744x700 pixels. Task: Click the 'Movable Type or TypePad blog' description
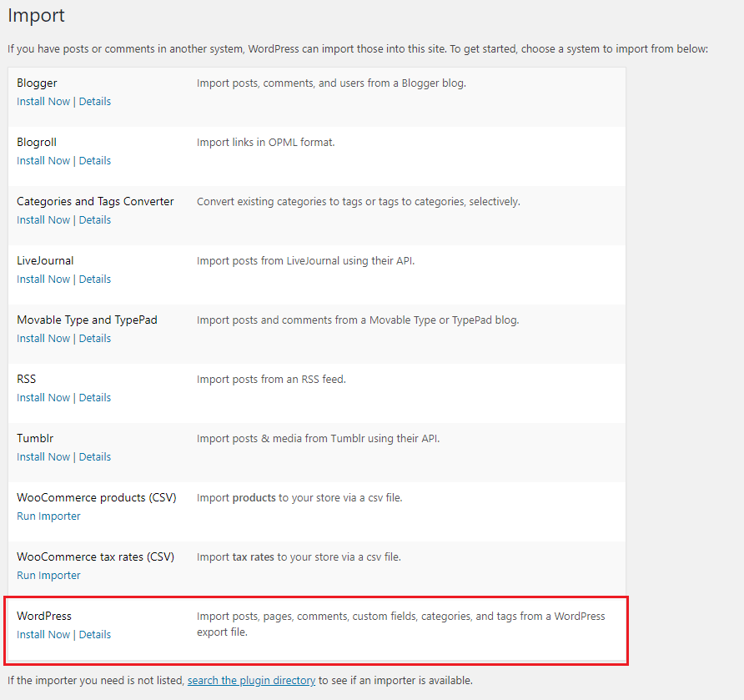(359, 320)
